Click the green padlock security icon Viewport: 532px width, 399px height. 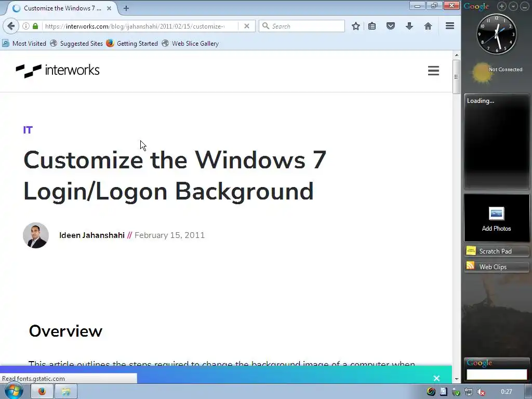pos(35,26)
